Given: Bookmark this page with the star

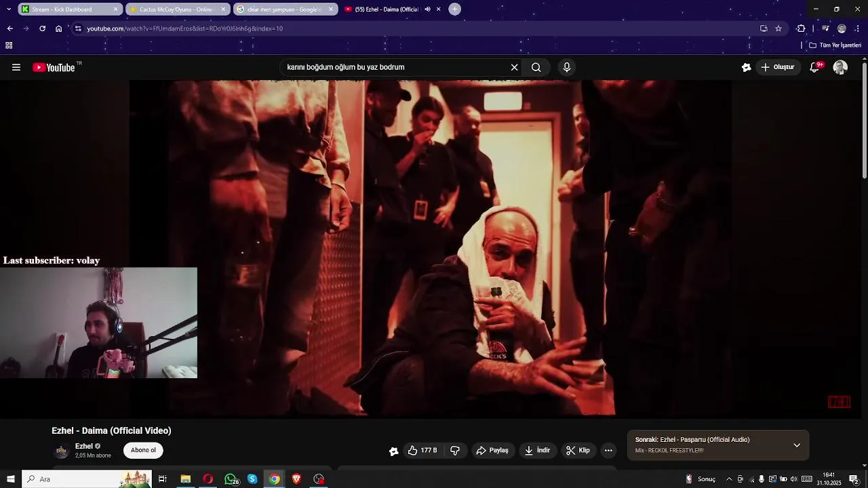Looking at the screenshot, I should pyautogui.click(x=778, y=28).
